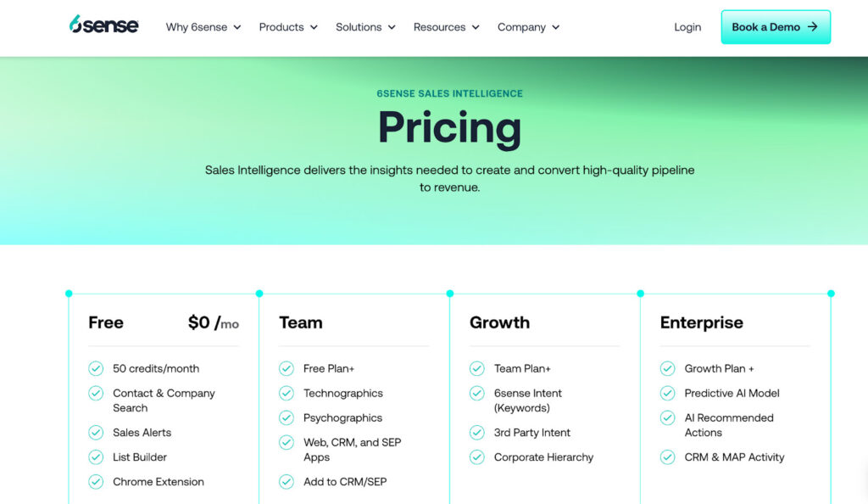868x504 pixels.
Task: Select the Enterprise plan heading
Action: click(x=701, y=322)
